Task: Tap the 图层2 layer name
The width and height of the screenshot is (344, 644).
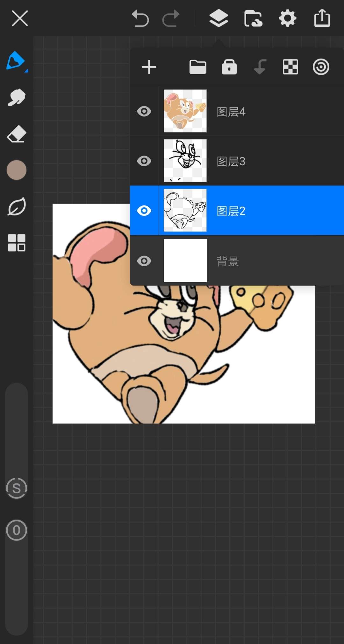Action: (x=231, y=211)
